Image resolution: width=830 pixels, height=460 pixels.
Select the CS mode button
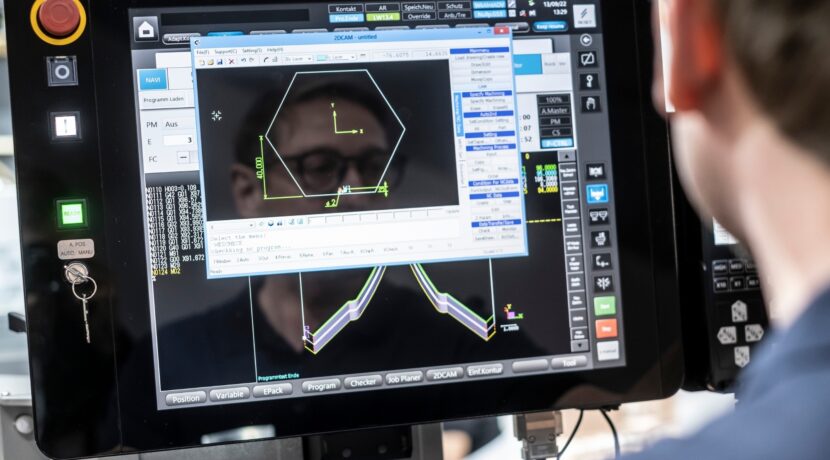(x=555, y=132)
